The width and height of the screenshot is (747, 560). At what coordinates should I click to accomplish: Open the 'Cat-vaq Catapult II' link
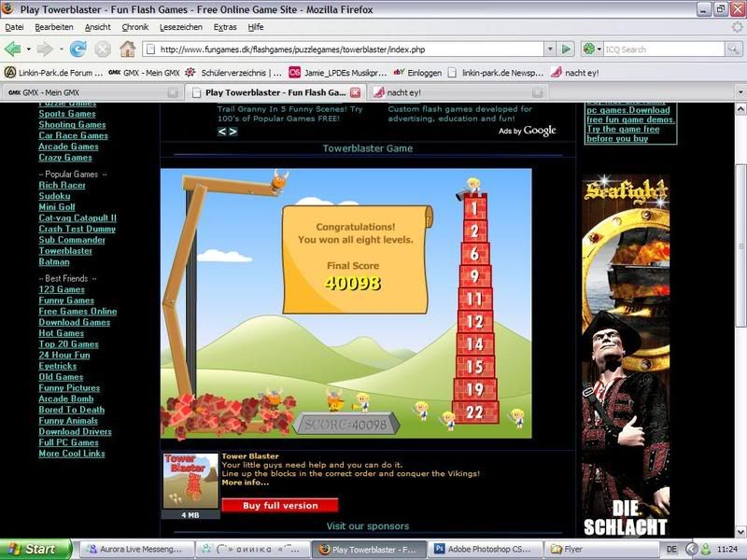(x=78, y=217)
